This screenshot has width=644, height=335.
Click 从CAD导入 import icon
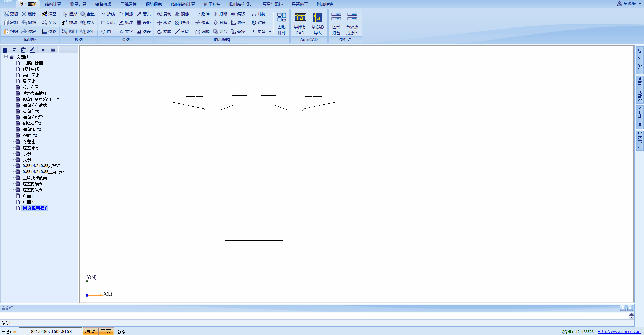pos(317,23)
